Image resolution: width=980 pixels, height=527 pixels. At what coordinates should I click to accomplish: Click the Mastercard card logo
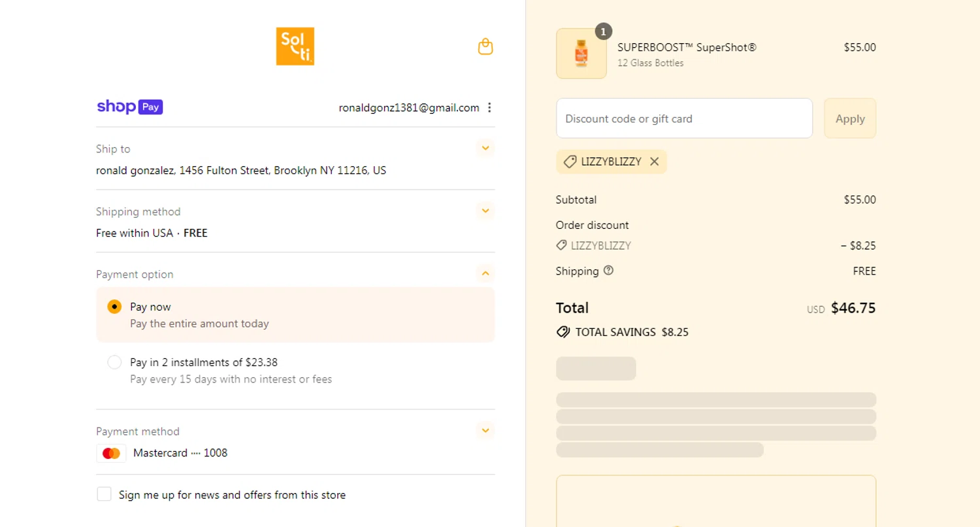[111, 453]
